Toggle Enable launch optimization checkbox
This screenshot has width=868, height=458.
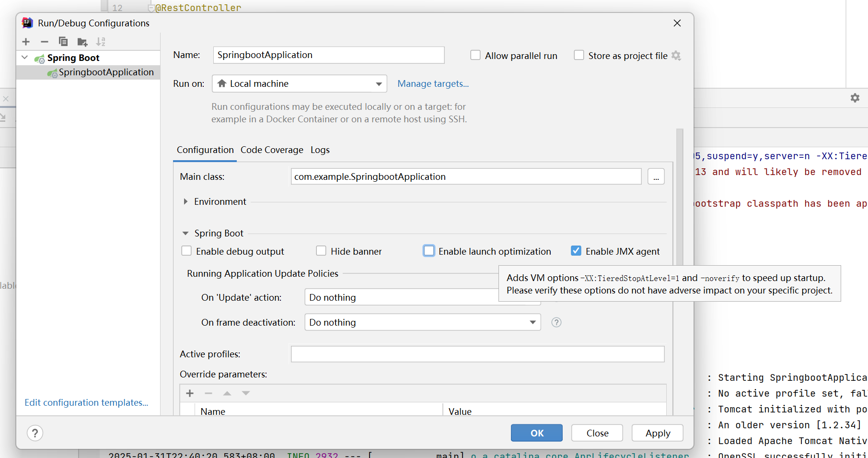(429, 251)
